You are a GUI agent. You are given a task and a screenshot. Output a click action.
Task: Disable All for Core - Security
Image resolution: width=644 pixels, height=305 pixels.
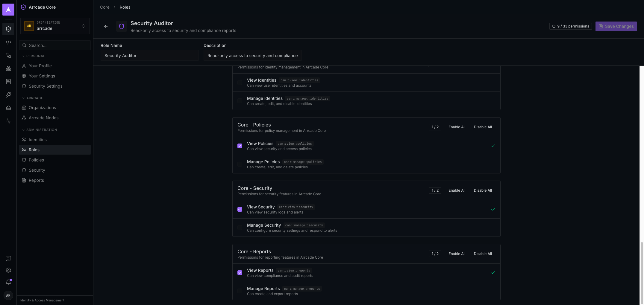point(483,190)
